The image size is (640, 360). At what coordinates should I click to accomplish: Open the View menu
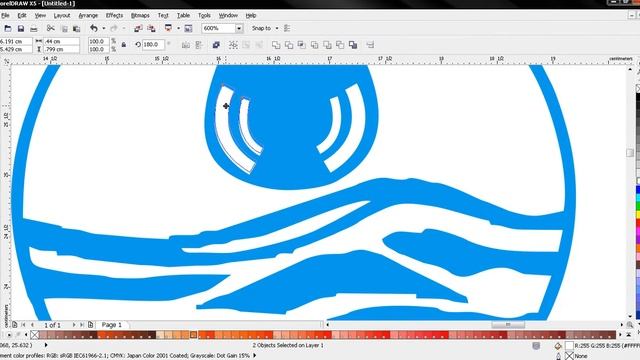[40, 16]
